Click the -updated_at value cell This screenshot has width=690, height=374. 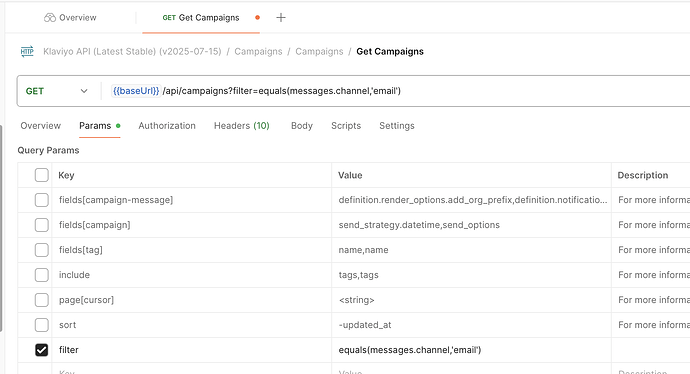pyautogui.click(x=471, y=325)
